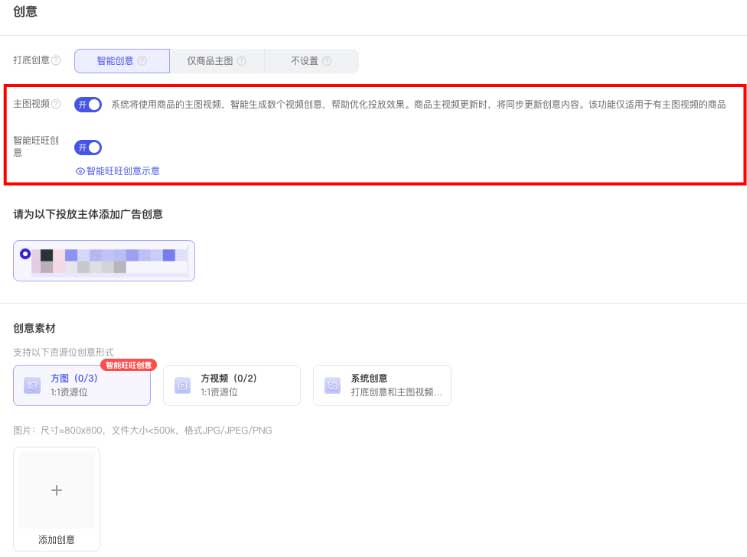Select the blurred ad subject radio button
Image resolution: width=747 pixels, height=557 pixels.
pyautogui.click(x=25, y=254)
